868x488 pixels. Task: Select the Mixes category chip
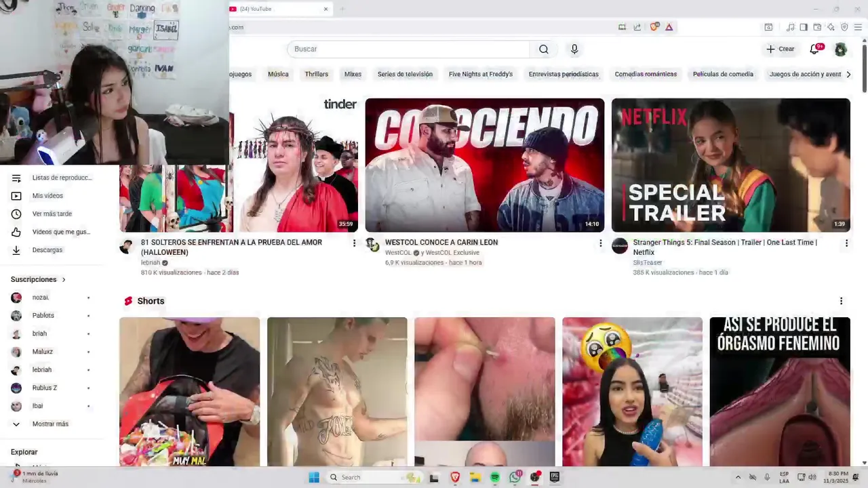click(x=353, y=75)
